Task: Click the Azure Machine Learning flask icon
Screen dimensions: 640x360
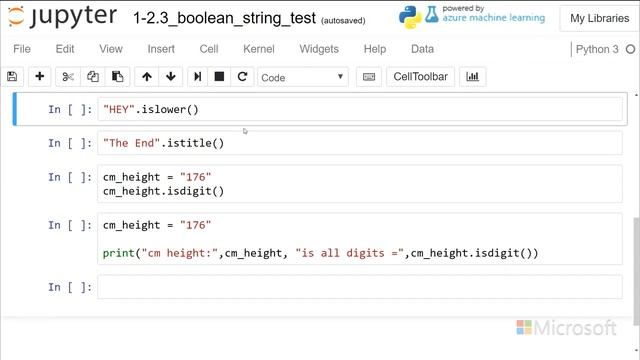Action: point(432,14)
